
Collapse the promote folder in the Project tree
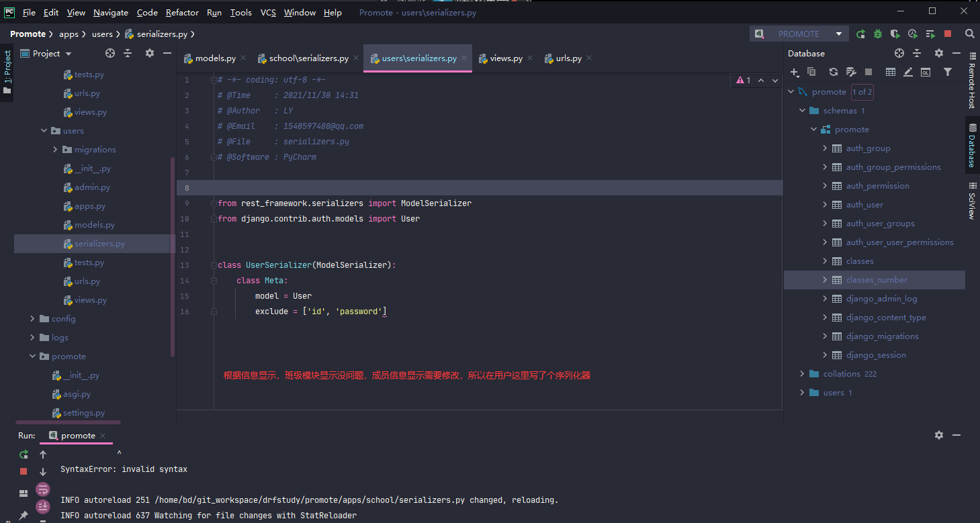[x=32, y=356]
